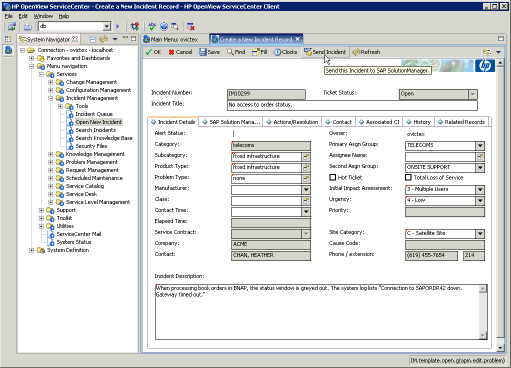Toggle the Hot Ticket checkbox
The height and width of the screenshot is (368, 511).
pos(332,177)
